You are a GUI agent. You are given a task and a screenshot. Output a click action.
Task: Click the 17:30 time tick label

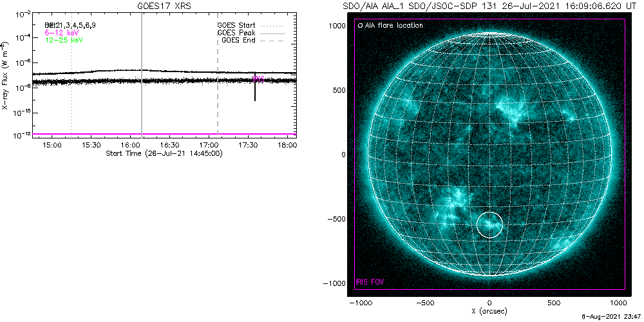click(x=249, y=146)
